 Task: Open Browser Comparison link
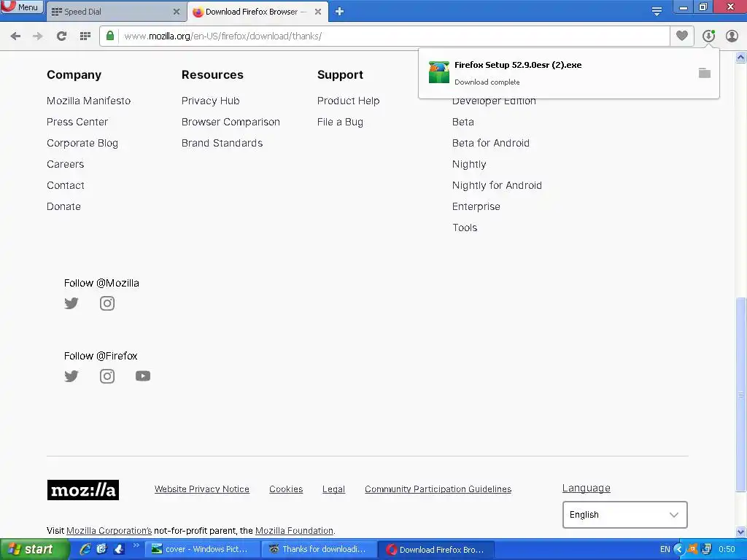coord(231,122)
